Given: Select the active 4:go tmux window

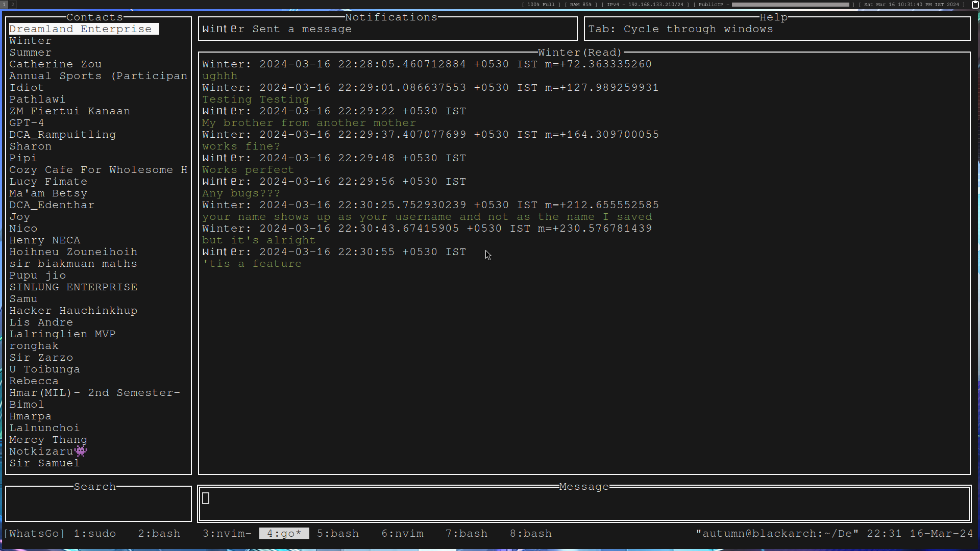Looking at the screenshot, I should click(284, 534).
